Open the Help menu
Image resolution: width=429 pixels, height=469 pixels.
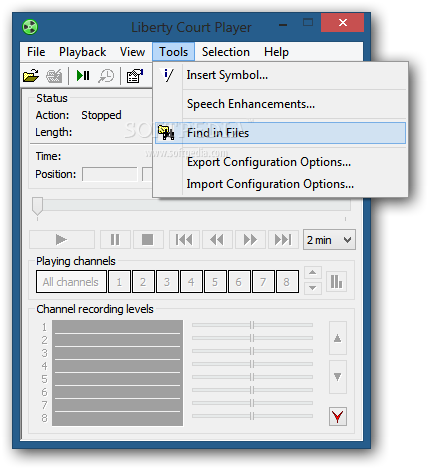coord(276,52)
